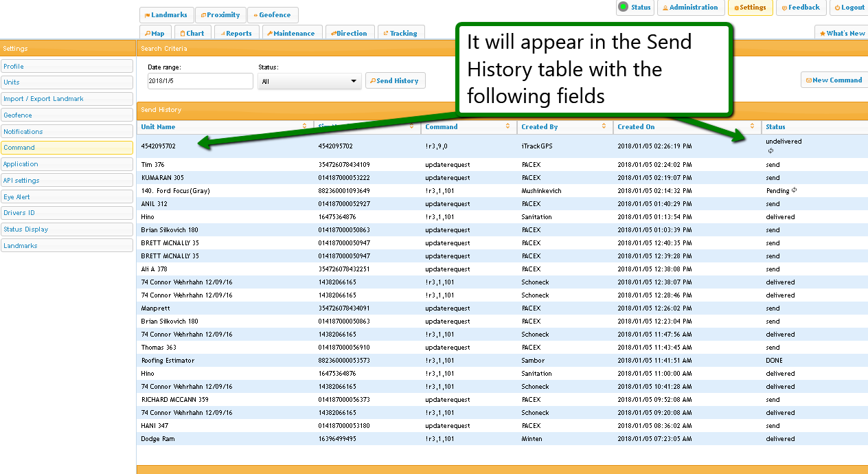The height and width of the screenshot is (474, 868).
Task: Open Eye Alert in the Settings sidebar
Action: 67,196
